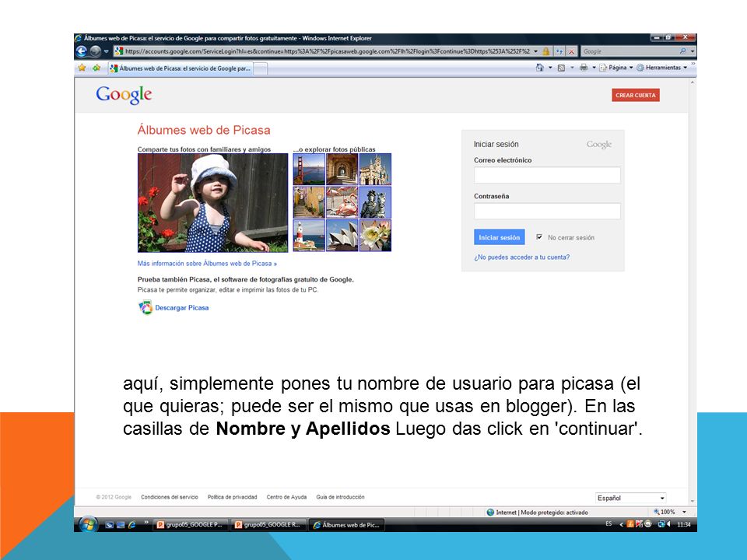This screenshot has width=747, height=560.
Task: Click the 100% zoom level control
Action: [665, 512]
